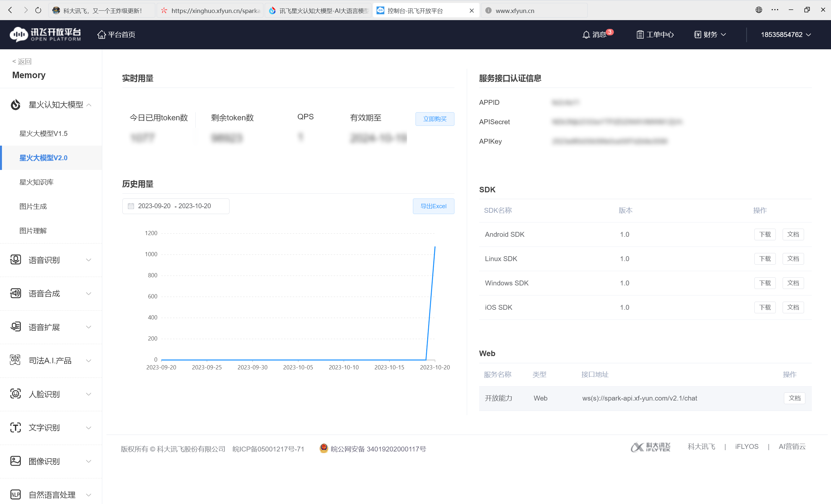Click the 文字识别 text-frame icon
Screen dimensions: 831x504
[x=16, y=427]
